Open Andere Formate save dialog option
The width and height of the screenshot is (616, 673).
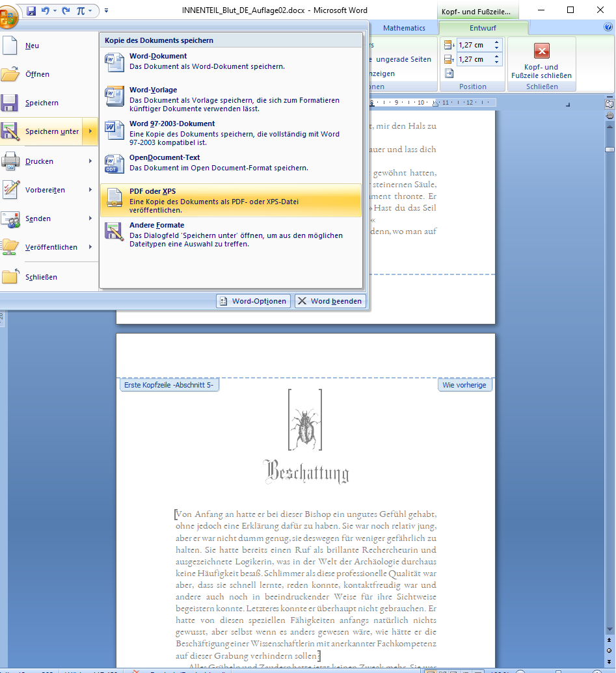click(231, 234)
